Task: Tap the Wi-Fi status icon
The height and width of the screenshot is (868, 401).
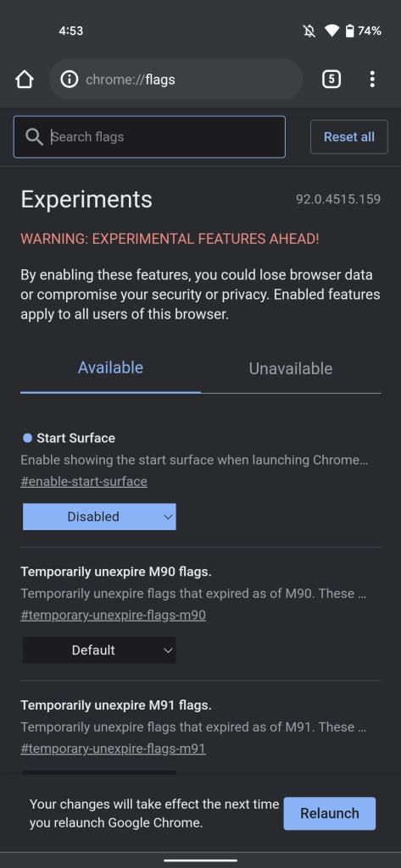Action: coord(331,31)
